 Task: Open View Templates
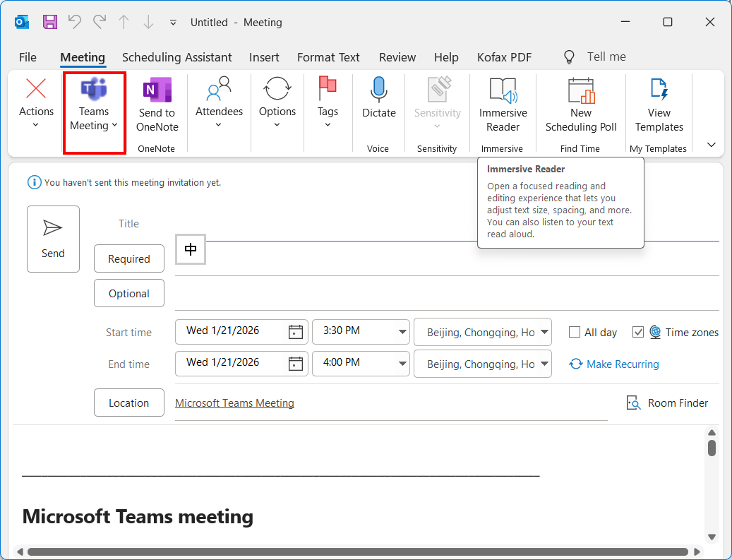[659, 90]
